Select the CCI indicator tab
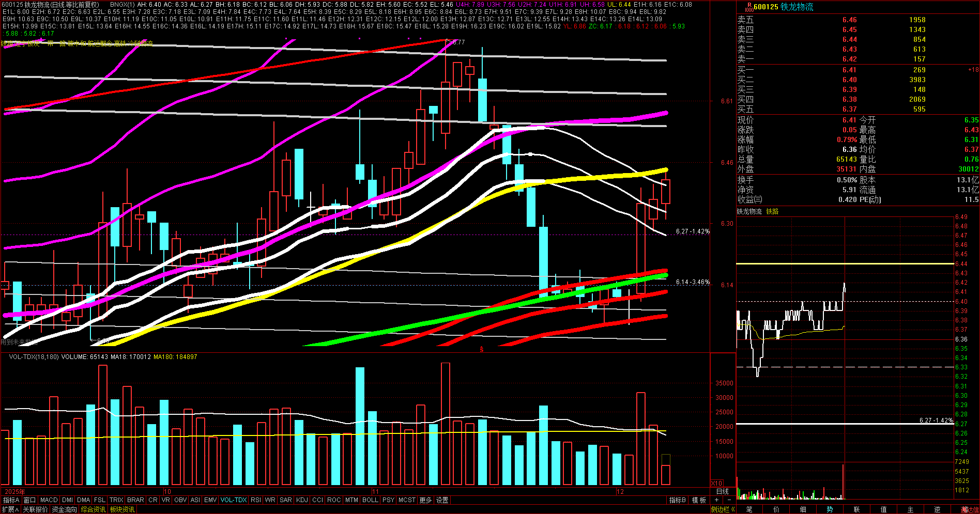 [318, 500]
